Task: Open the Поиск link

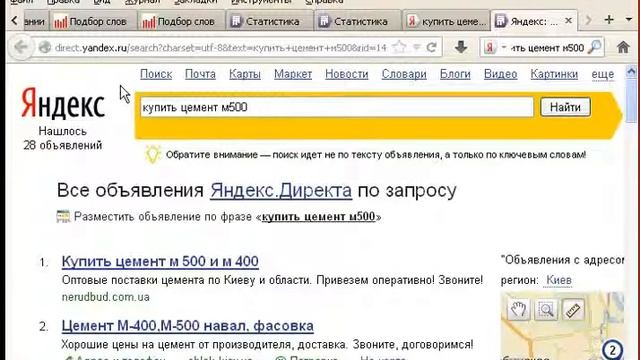Action: click(x=156, y=74)
